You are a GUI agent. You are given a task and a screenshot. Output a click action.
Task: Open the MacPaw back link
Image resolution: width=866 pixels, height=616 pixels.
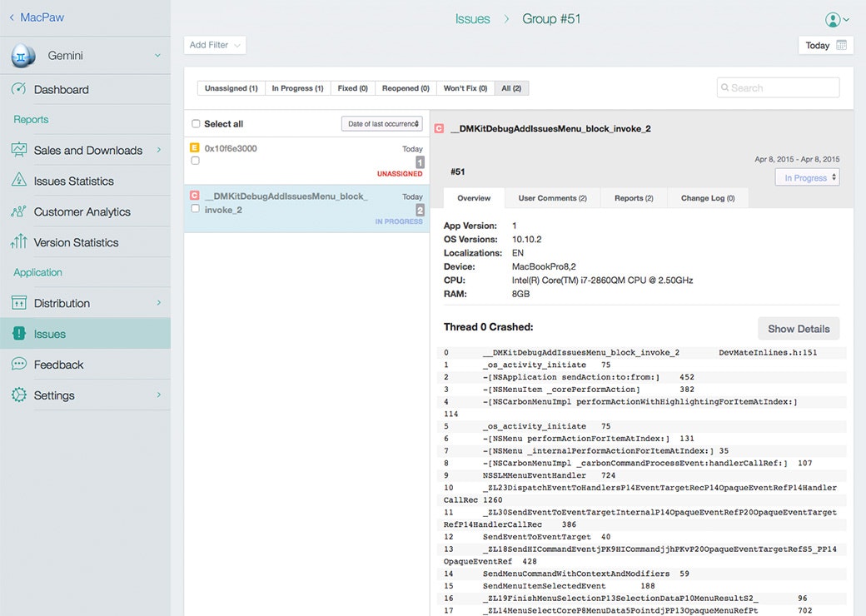tap(37, 17)
